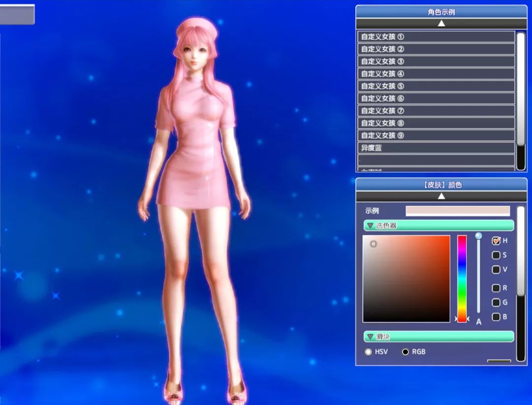Pick a color in saturation-value square

point(406,279)
